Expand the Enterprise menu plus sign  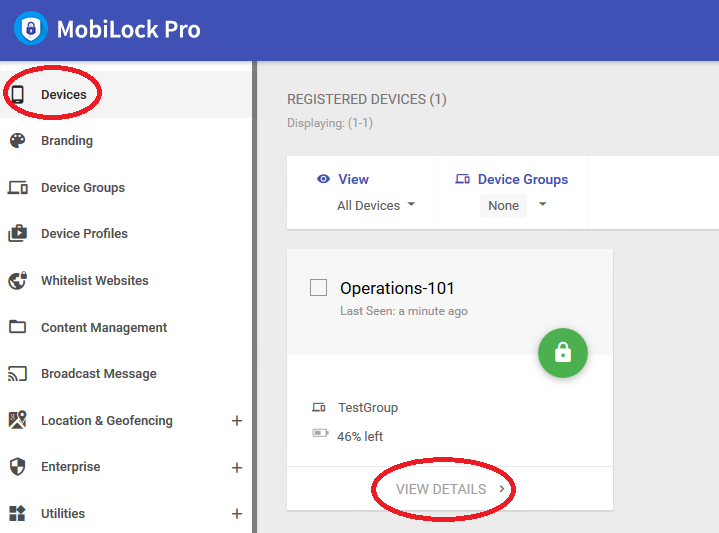[237, 467]
